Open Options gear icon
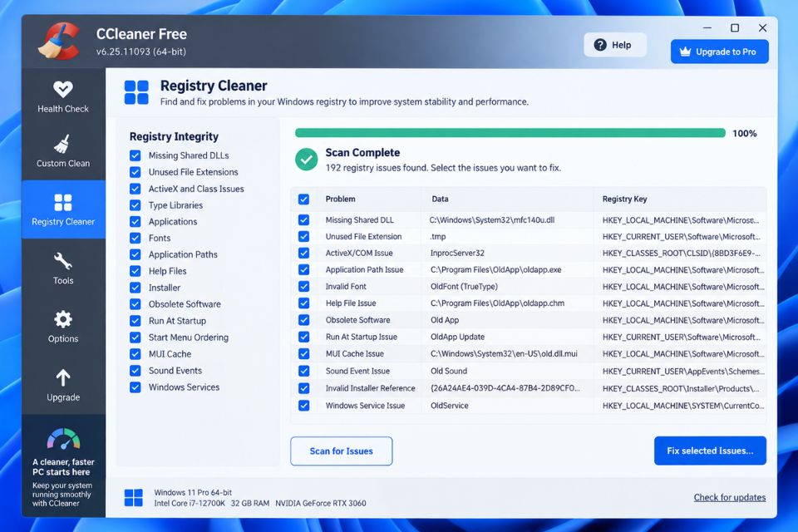798x532 pixels. point(63,319)
